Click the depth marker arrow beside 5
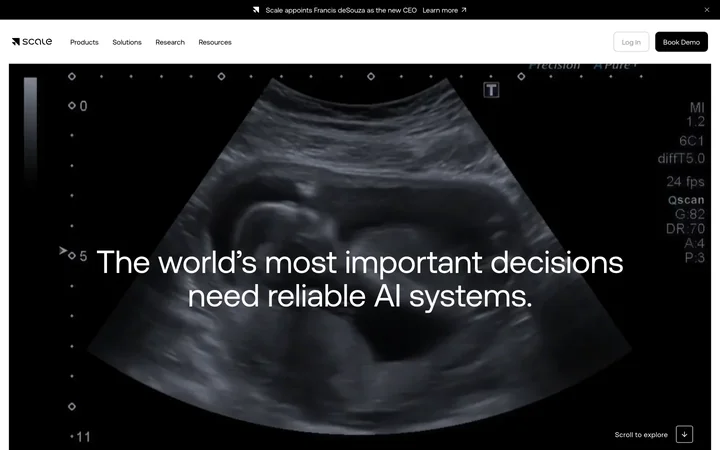720x450 pixels. 63,251
